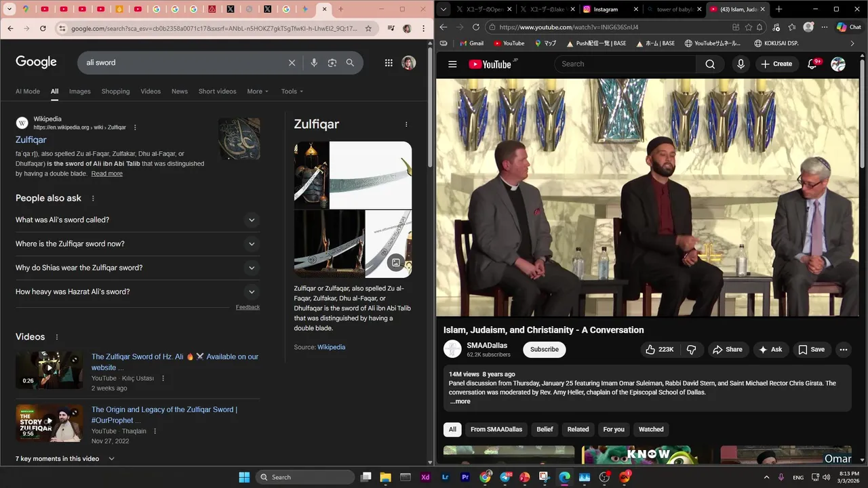Reload the Google search page in Chrome
868x488 pixels.
[x=43, y=28]
